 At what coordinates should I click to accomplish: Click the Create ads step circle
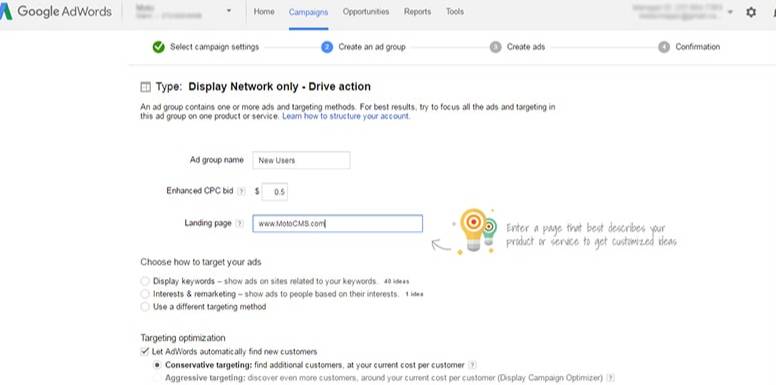coord(495,47)
